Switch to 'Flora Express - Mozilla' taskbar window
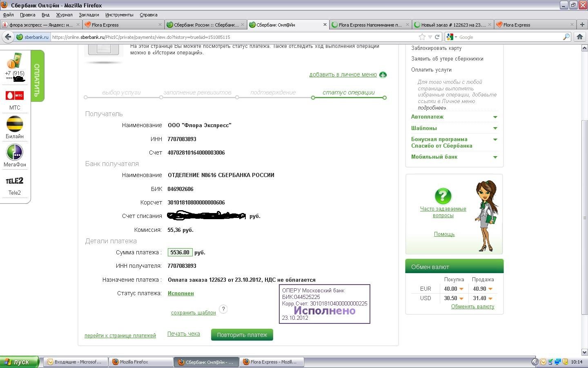This screenshot has width=588, height=368. (x=271, y=362)
